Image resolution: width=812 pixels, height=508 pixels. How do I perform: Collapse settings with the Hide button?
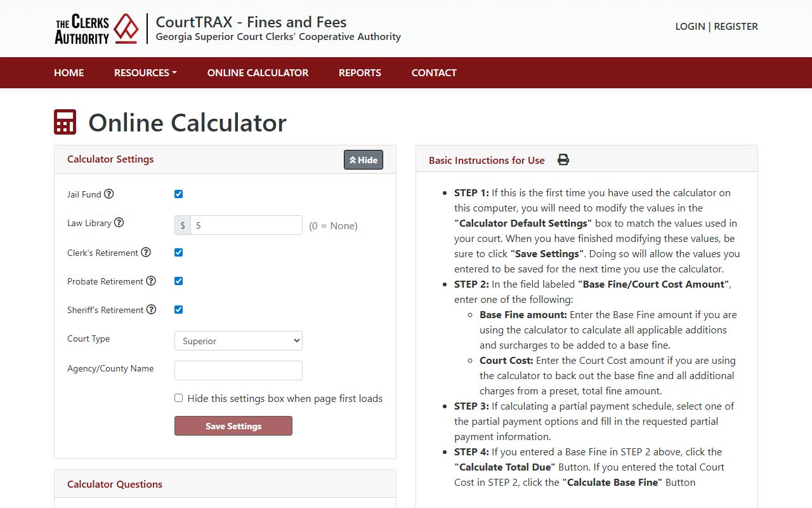pos(363,160)
